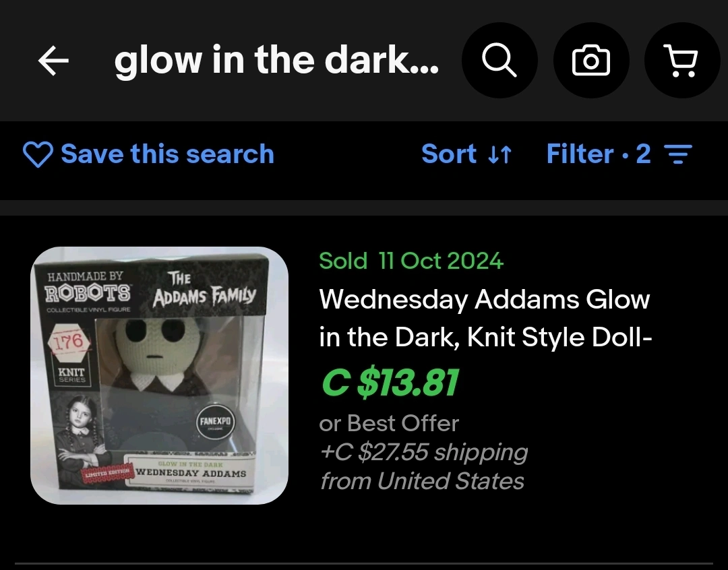Tap the heart icon to save search
The height and width of the screenshot is (570, 728).
click(38, 154)
